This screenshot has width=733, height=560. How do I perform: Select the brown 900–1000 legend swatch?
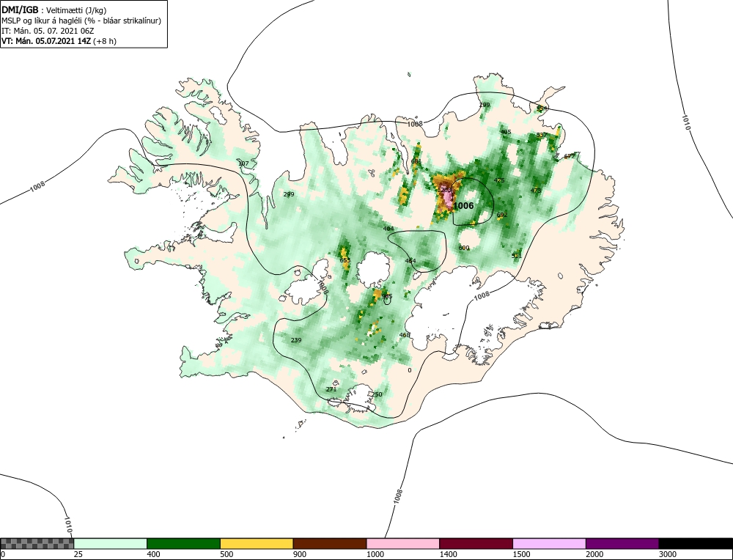(330, 543)
